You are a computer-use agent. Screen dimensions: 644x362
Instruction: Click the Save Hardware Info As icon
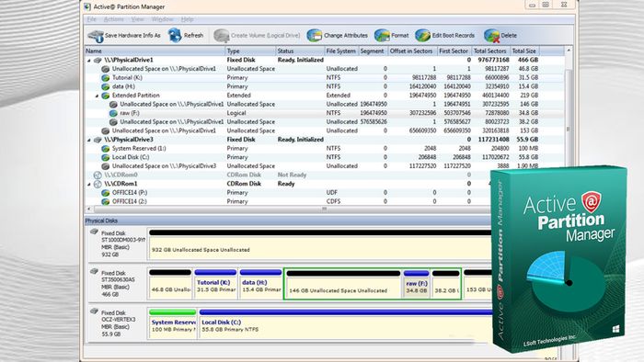click(x=96, y=36)
